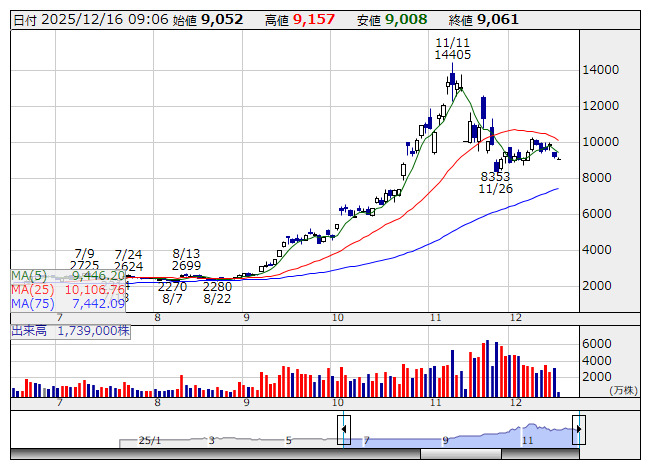
Task: Click the 11/11 14405 peak price label
Action: pos(453,49)
